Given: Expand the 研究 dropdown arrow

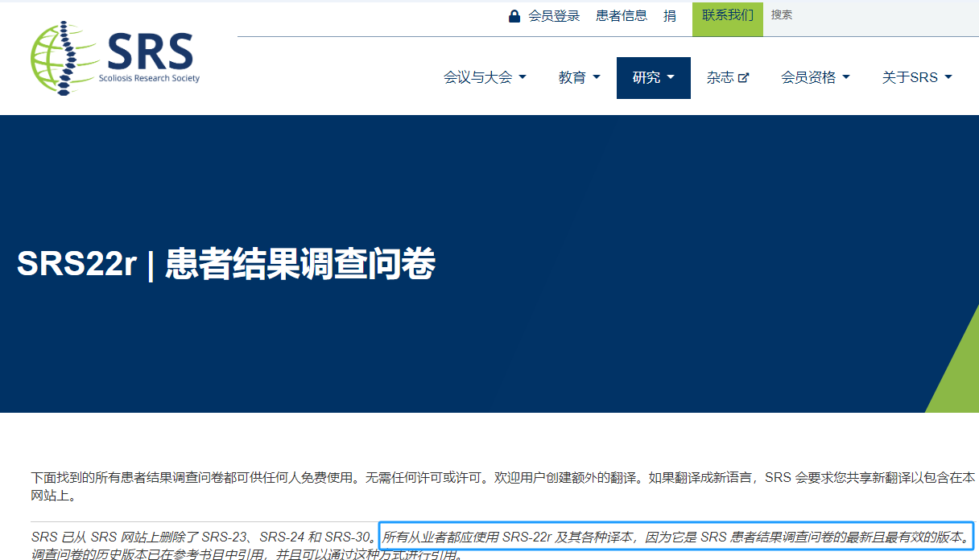Looking at the screenshot, I should coord(671,78).
